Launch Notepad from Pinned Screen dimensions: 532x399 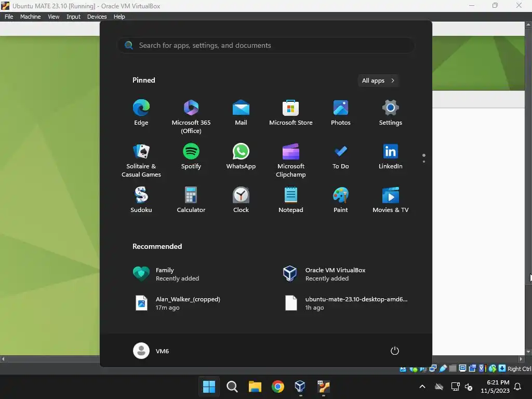(x=291, y=200)
